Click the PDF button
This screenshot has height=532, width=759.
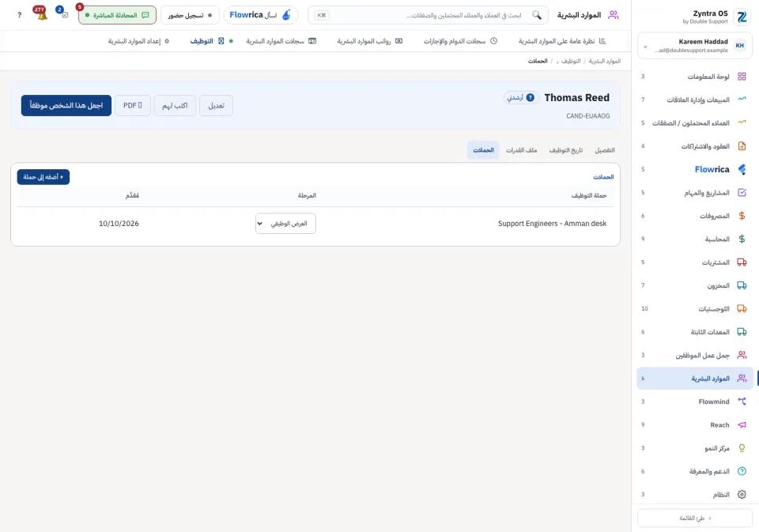133,105
